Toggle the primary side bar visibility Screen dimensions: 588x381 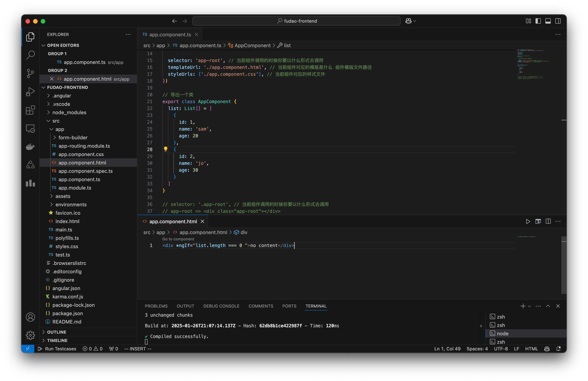(538, 21)
